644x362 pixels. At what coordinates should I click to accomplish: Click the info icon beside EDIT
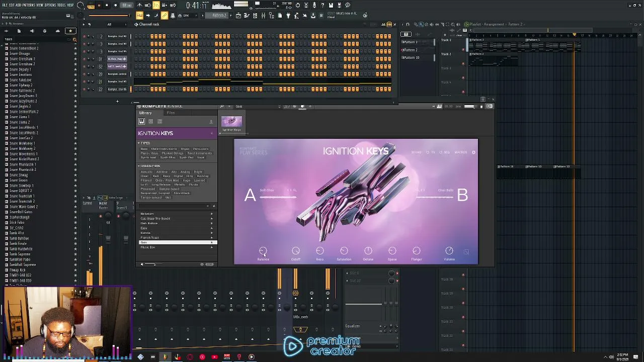(x=202, y=264)
